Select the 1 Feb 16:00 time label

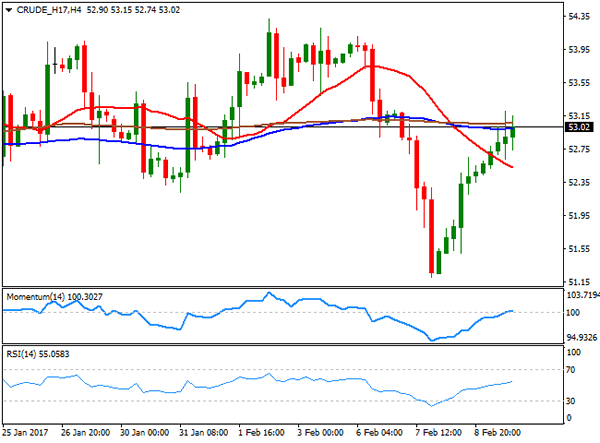(262, 433)
